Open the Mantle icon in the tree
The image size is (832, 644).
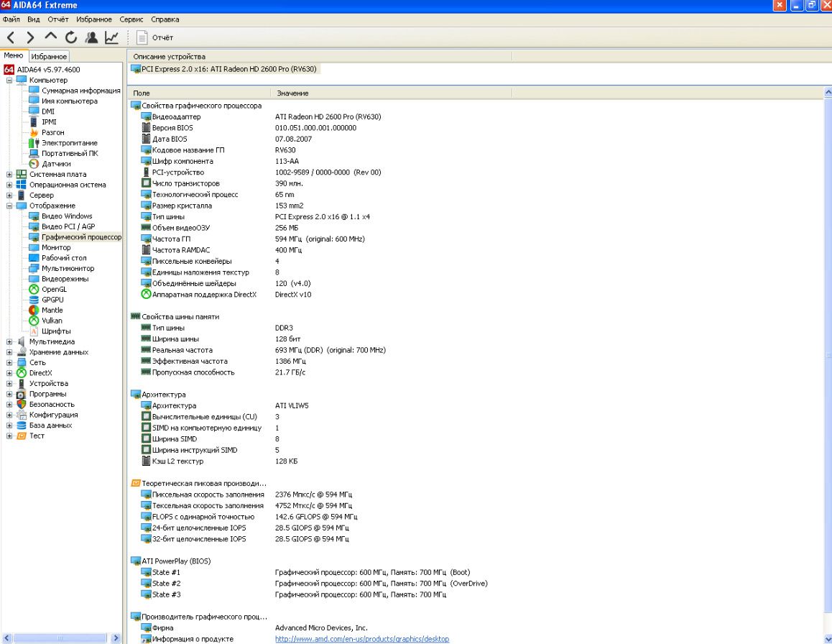34,310
